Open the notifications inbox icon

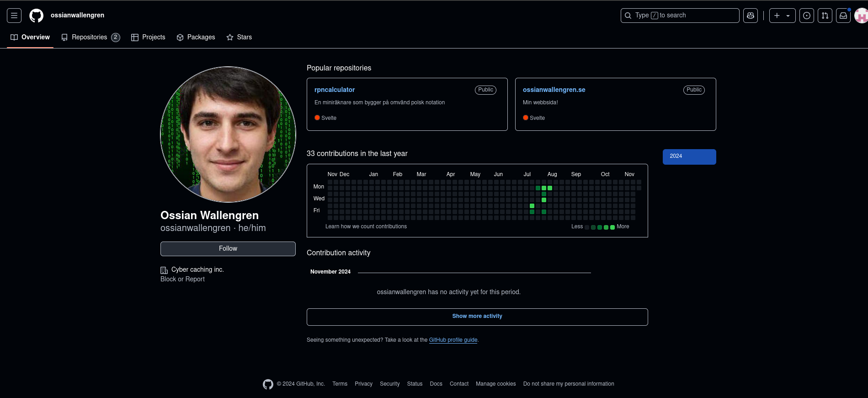point(843,16)
